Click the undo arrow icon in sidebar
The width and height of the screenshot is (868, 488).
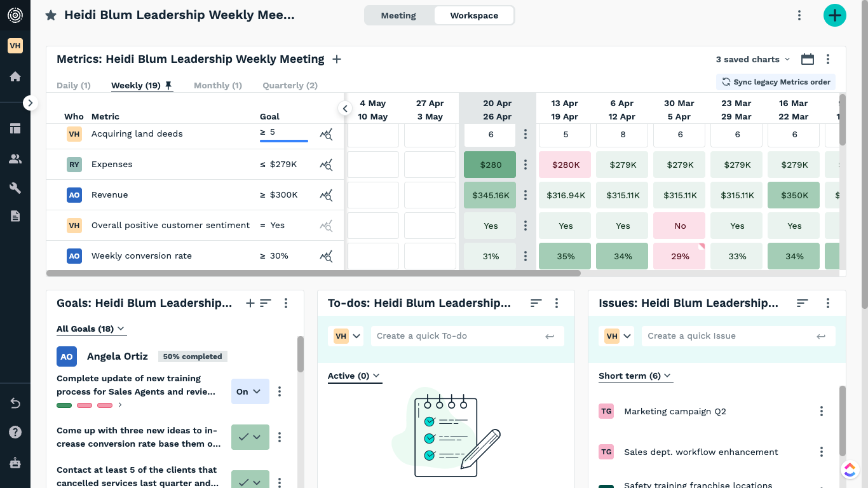pos(15,403)
